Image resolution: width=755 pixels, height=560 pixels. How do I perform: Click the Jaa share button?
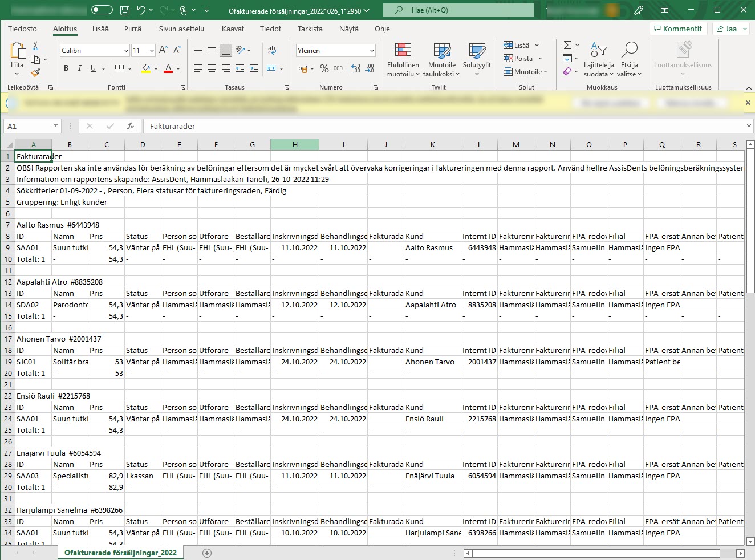coord(730,29)
